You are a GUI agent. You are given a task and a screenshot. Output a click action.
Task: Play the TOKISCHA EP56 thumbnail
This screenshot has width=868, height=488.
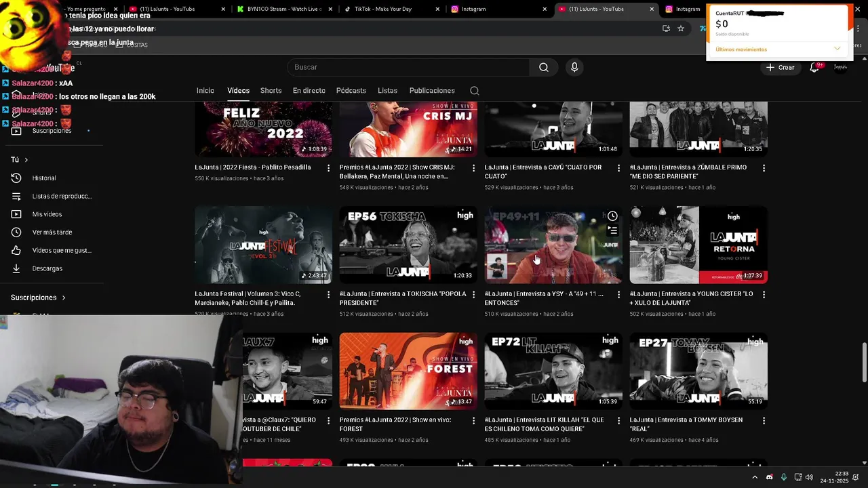click(x=408, y=245)
